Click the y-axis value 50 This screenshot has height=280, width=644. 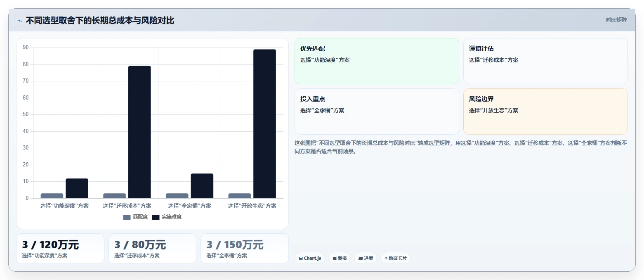tap(26, 114)
